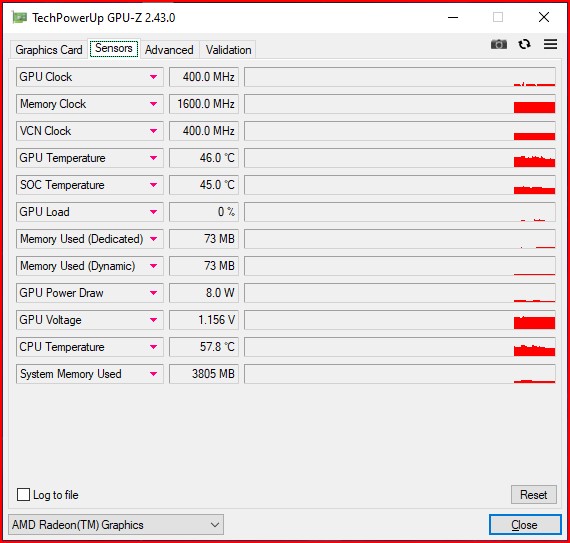Open the GPU Load sensor dropdown
570x543 pixels.
coord(153,212)
